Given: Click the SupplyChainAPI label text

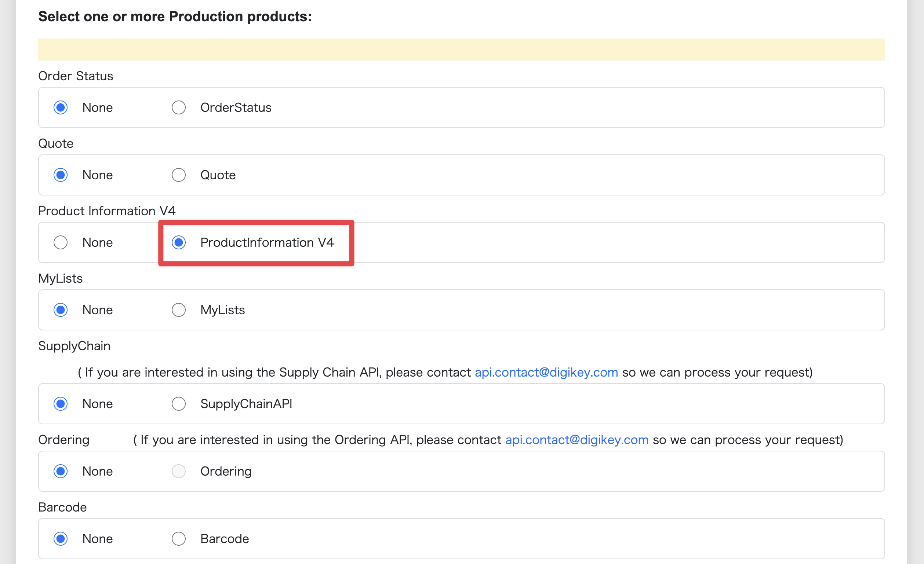Looking at the screenshot, I should coord(246,404).
